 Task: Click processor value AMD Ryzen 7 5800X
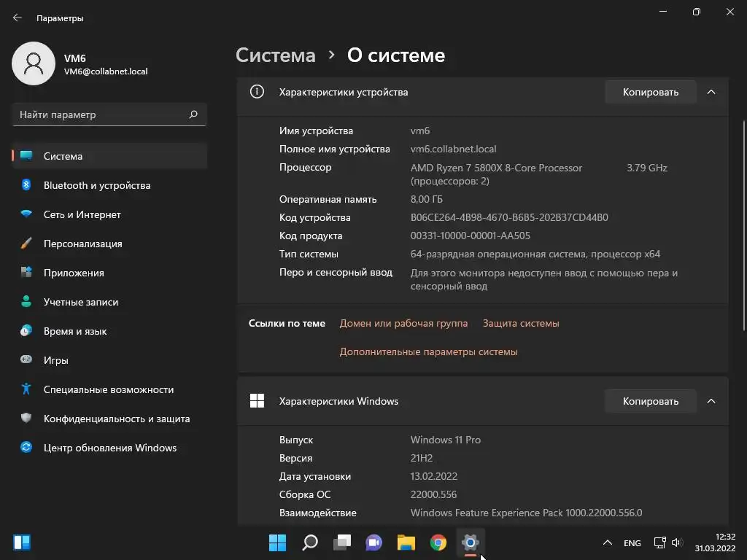496,168
